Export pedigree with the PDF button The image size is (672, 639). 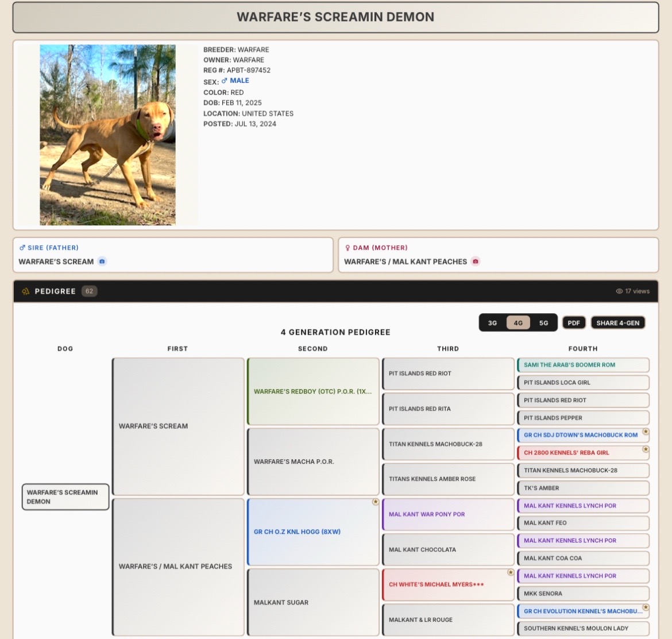(574, 323)
